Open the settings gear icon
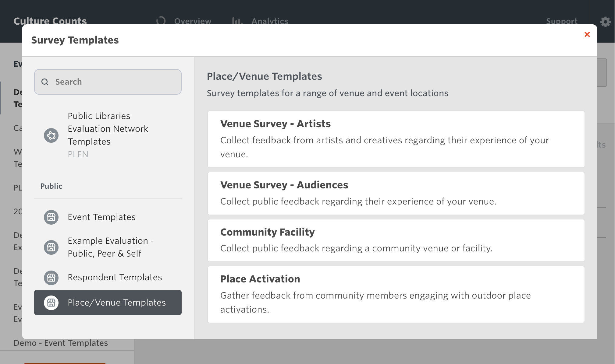The height and width of the screenshot is (364, 615). [x=605, y=22]
